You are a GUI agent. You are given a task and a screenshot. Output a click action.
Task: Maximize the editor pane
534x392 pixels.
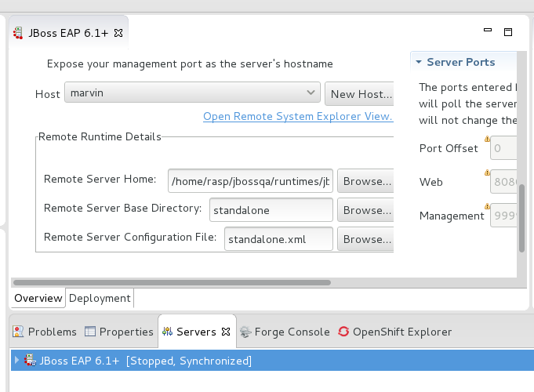click(507, 32)
